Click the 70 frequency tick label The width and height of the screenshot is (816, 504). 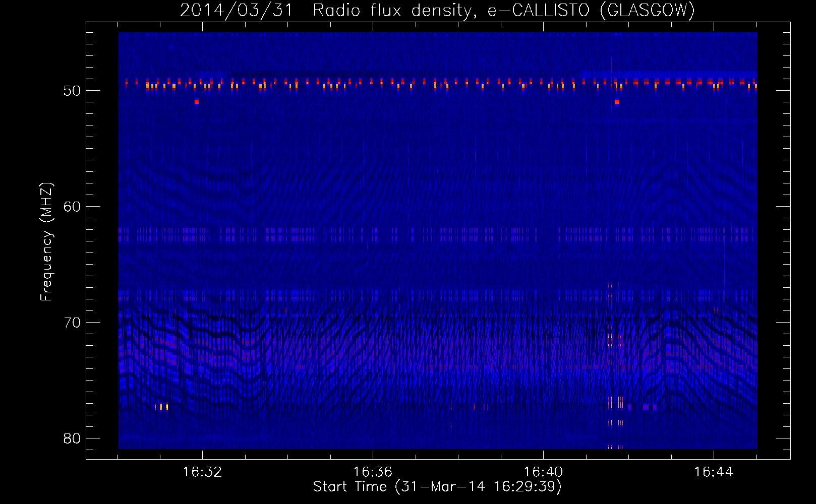72,323
